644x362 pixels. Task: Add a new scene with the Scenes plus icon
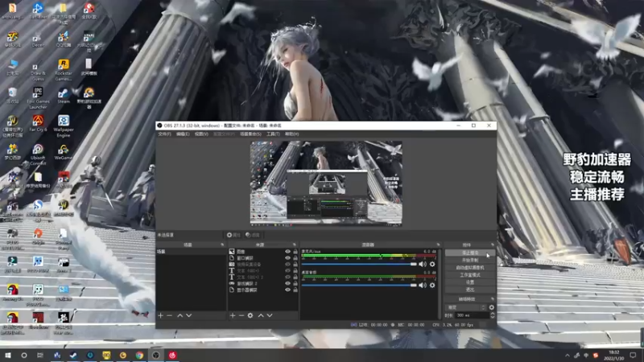tap(160, 315)
